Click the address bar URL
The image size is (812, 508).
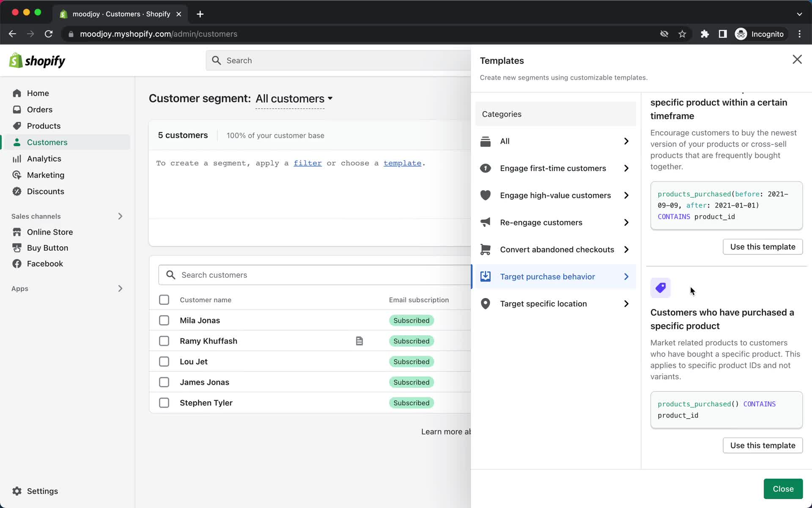coord(159,34)
